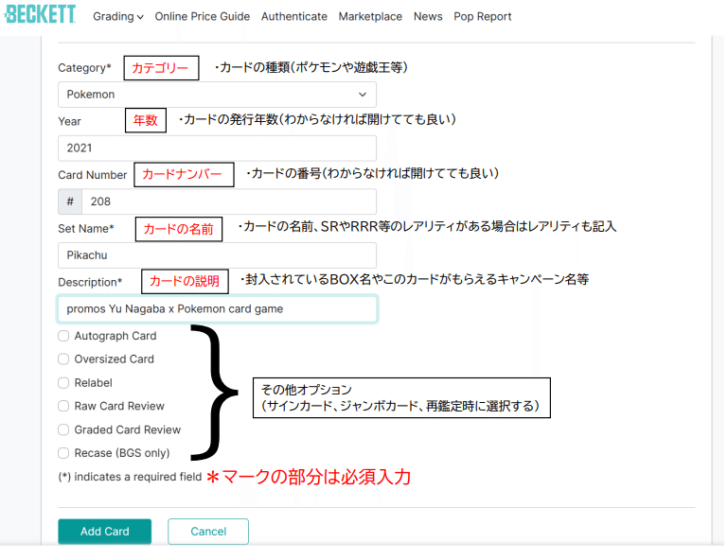Image resolution: width=728 pixels, height=560 pixels.
Task: Click the Add Card button
Action: tap(104, 532)
